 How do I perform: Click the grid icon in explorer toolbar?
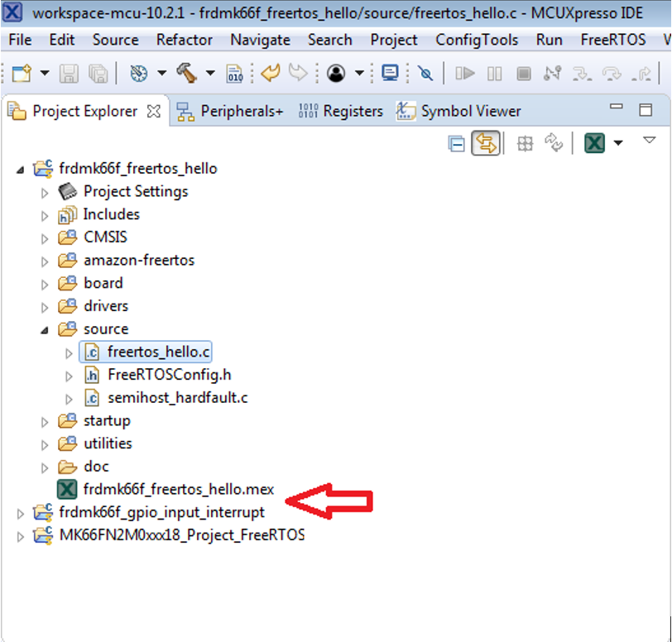(525, 144)
